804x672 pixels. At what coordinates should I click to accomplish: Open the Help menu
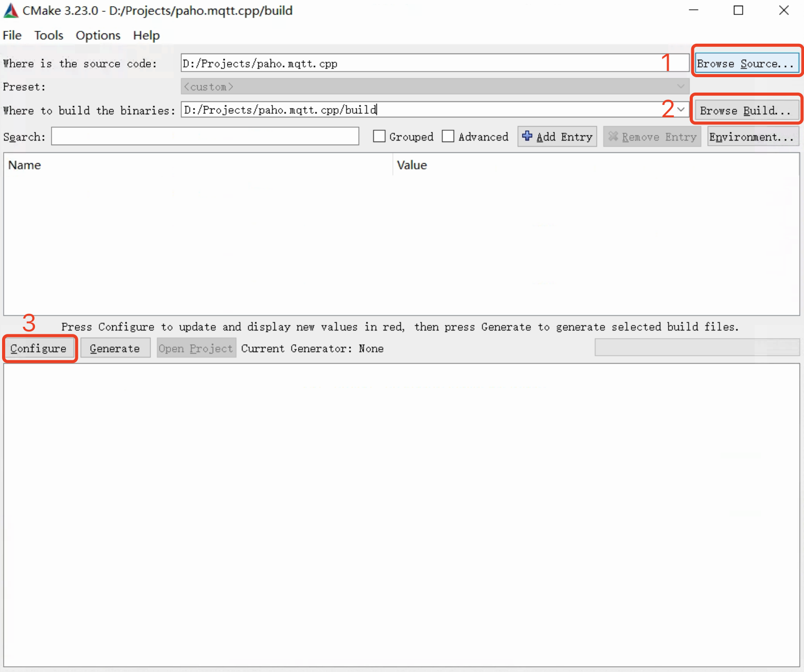point(146,36)
